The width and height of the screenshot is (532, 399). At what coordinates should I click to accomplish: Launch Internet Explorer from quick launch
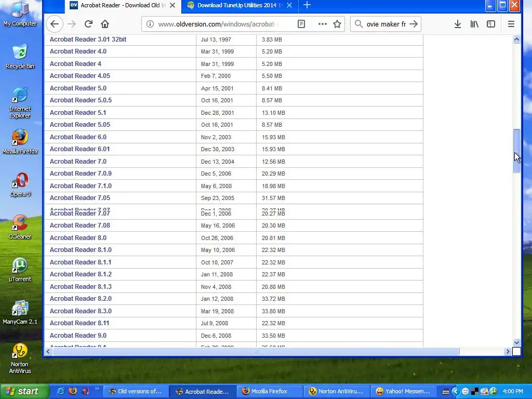[x=60, y=391]
